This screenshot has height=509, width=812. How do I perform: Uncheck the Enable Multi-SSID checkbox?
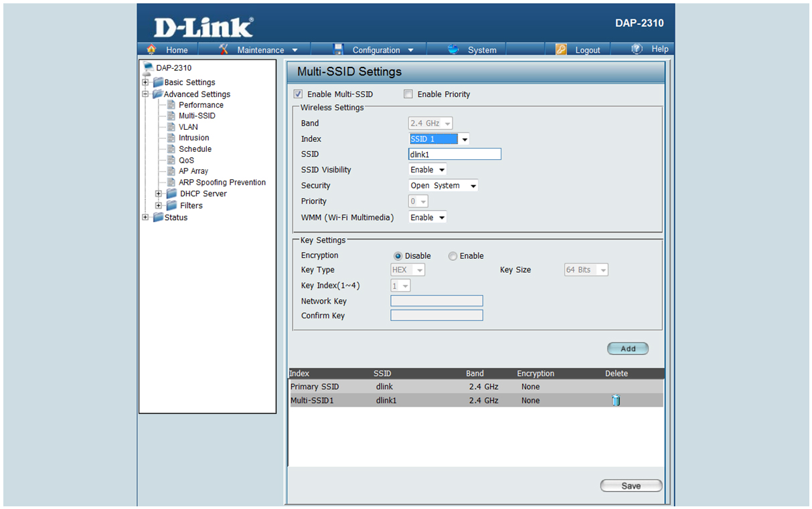point(298,94)
